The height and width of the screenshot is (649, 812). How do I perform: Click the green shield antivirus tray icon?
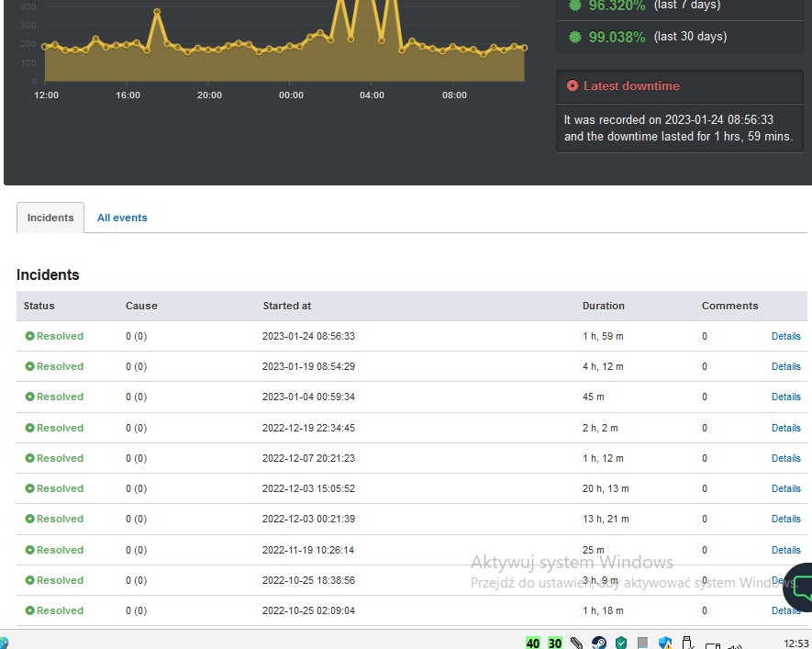click(x=621, y=643)
